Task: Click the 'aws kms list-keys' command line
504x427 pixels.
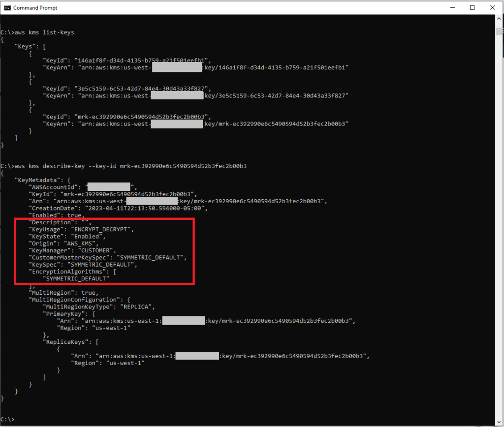Action: (x=37, y=32)
